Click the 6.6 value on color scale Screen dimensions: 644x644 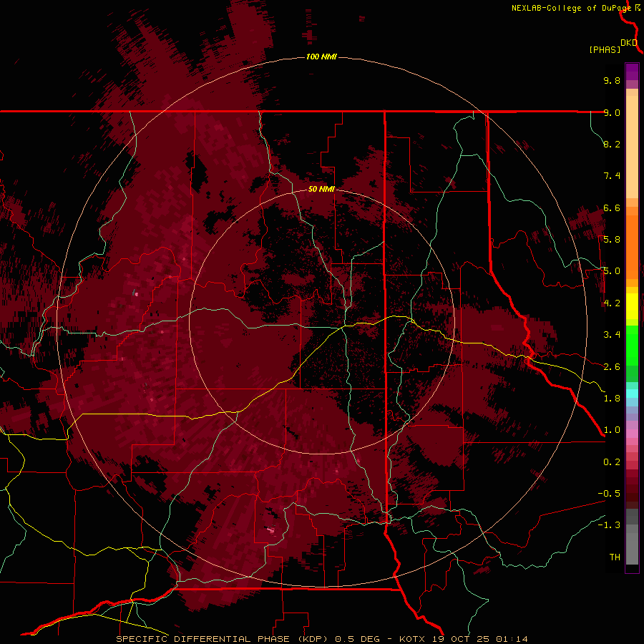(x=612, y=208)
